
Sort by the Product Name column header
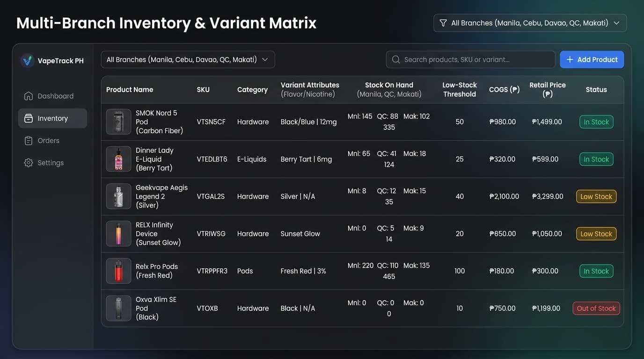[x=130, y=90]
